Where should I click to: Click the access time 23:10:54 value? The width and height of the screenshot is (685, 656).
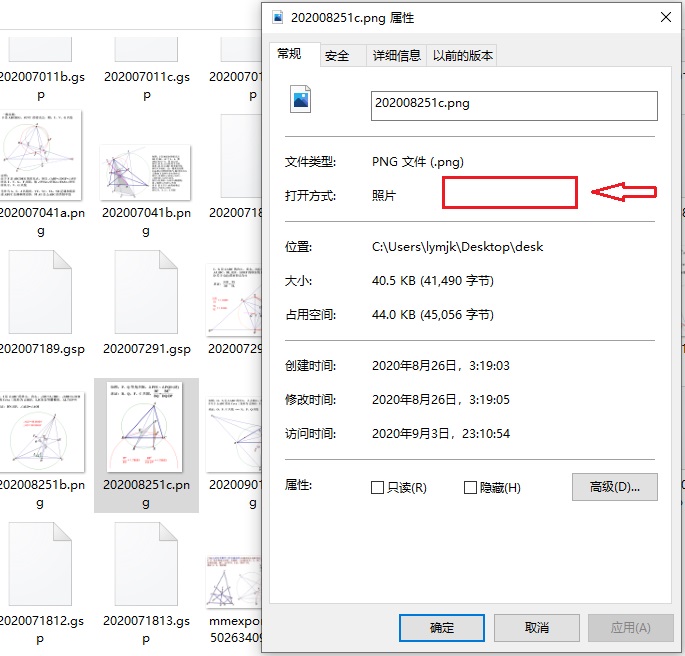click(x=441, y=434)
